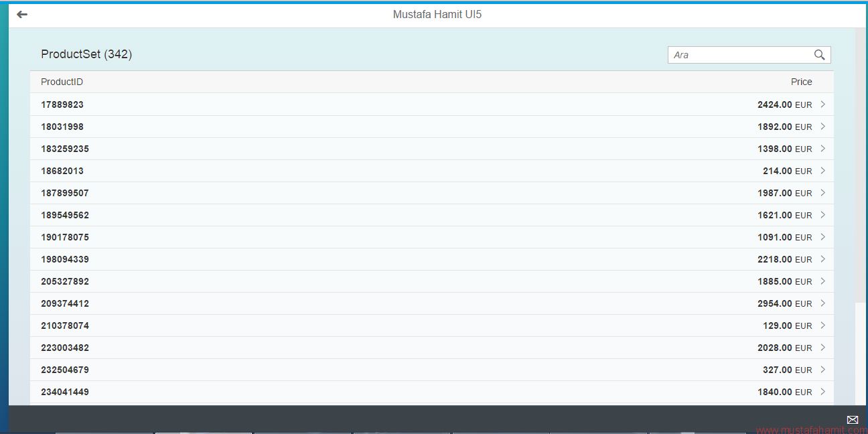Select ProductID 209374412 text
The height and width of the screenshot is (434, 868).
click(x=65, y=303)
